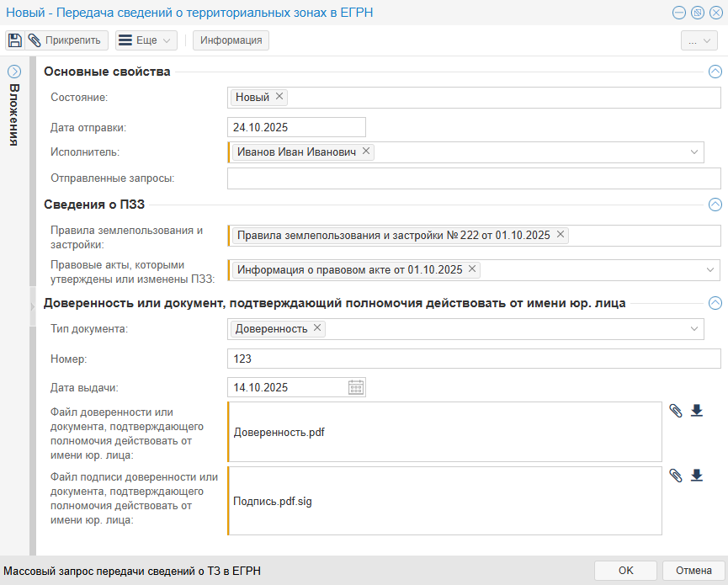Click the save diskette icon in toolbar

pos(15,40)
